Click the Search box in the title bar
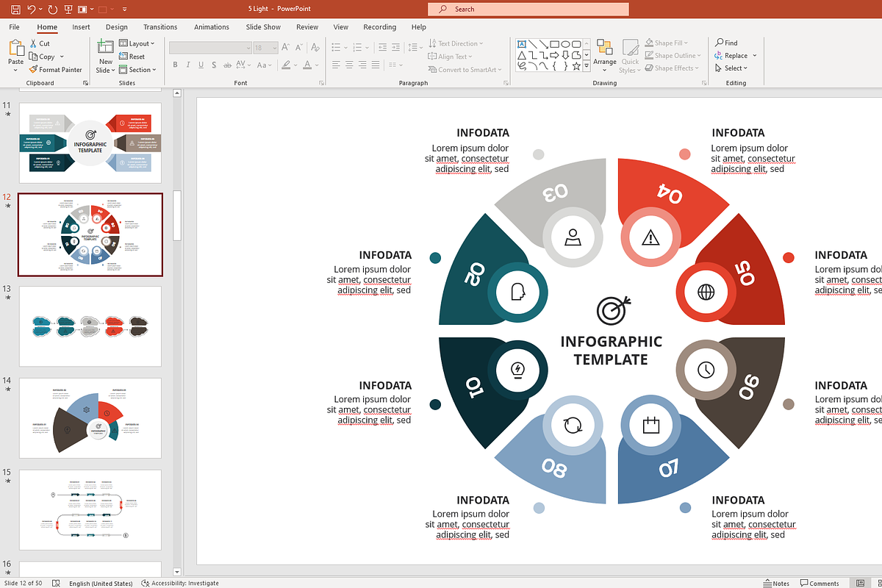This screenshot has width=882, height=588. 528,9
